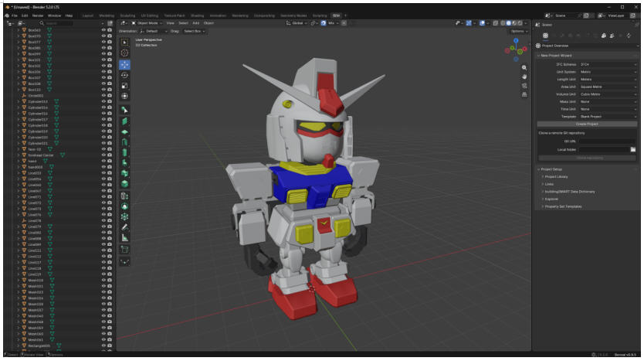Screen dimensions: 644x361
Task: Open the Length Unit dropdown
Action: (608, 80)
